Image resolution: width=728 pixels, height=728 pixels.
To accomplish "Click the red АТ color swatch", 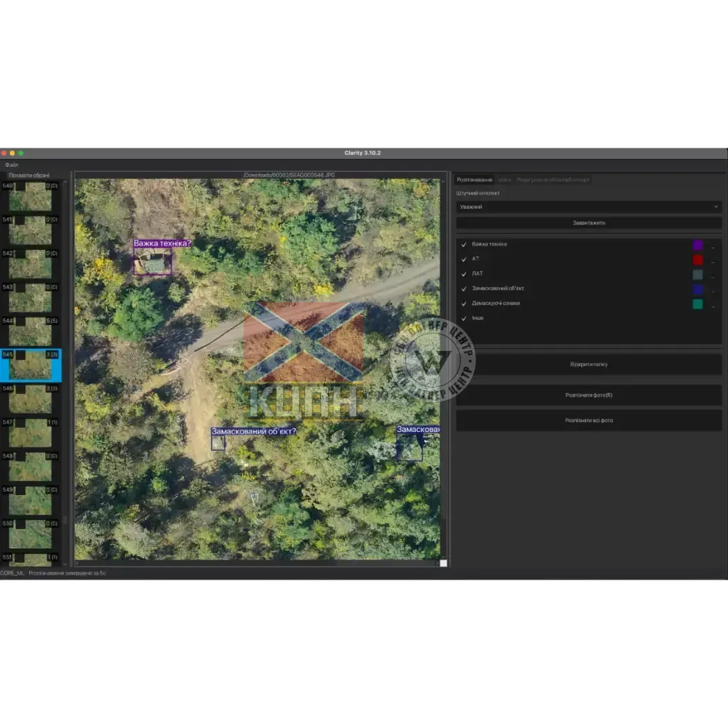I will coord(697,260).
